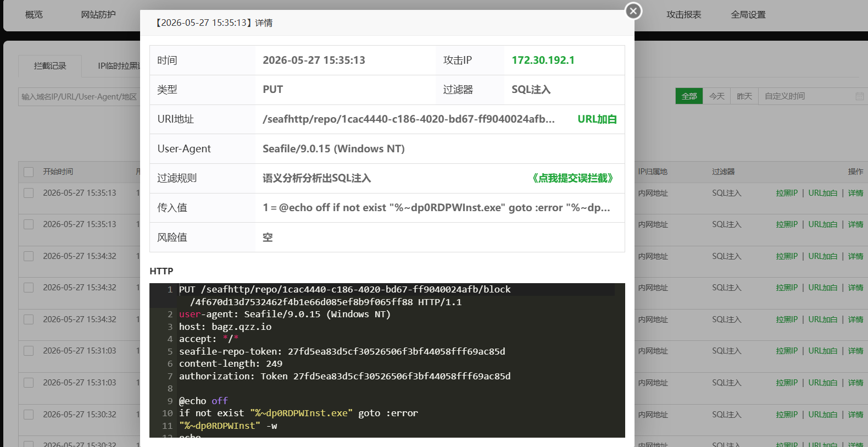Switch to the 拦截记录 tab
The image size is (868, 447).
(x=50, y=66)
